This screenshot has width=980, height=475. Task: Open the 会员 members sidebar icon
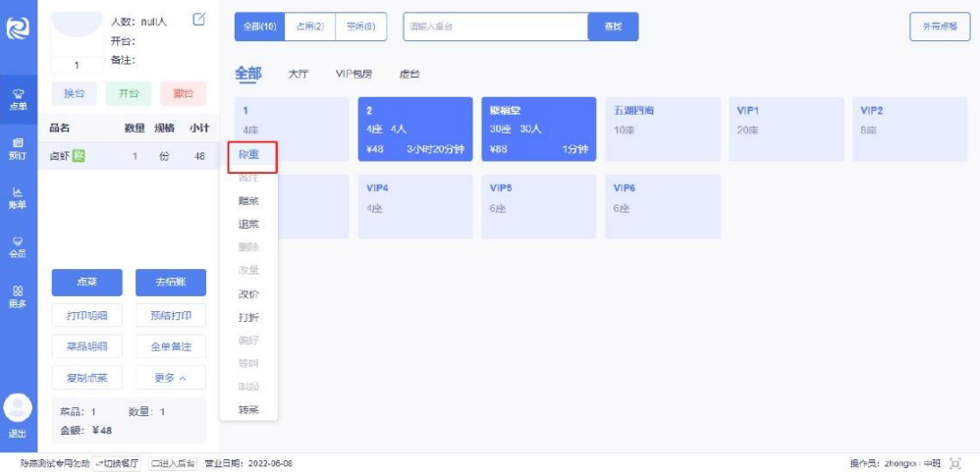point(18,246)
